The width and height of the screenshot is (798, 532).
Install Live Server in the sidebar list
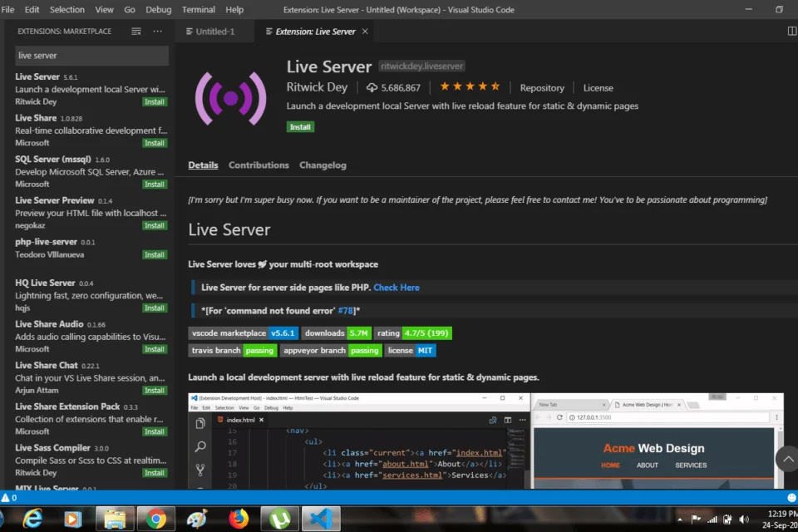[x=155, y=101]
